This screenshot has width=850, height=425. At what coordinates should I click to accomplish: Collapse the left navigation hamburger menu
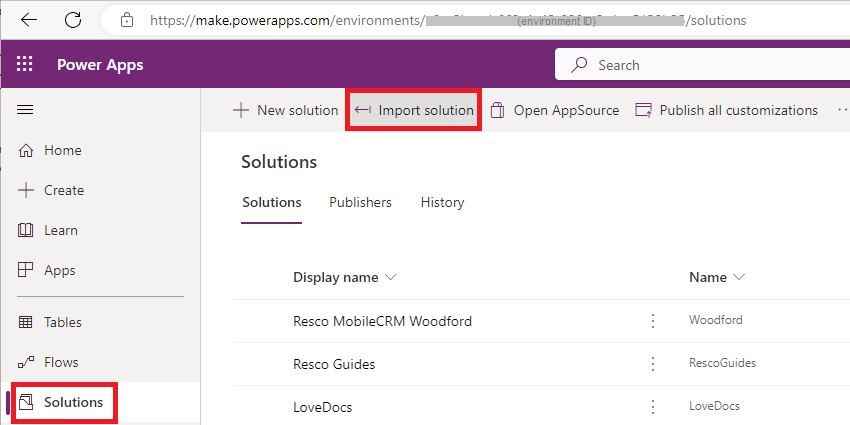[x=25, y=110]
